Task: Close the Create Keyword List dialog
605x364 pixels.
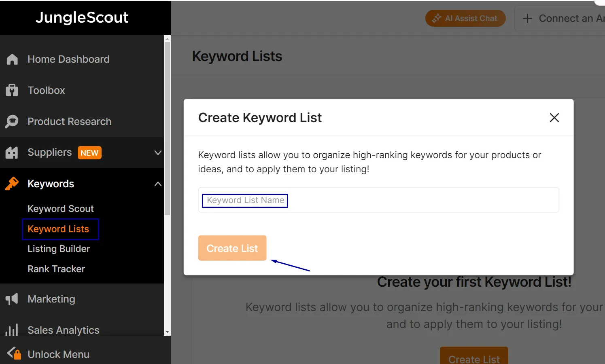Action: click(x=554, y=118)
